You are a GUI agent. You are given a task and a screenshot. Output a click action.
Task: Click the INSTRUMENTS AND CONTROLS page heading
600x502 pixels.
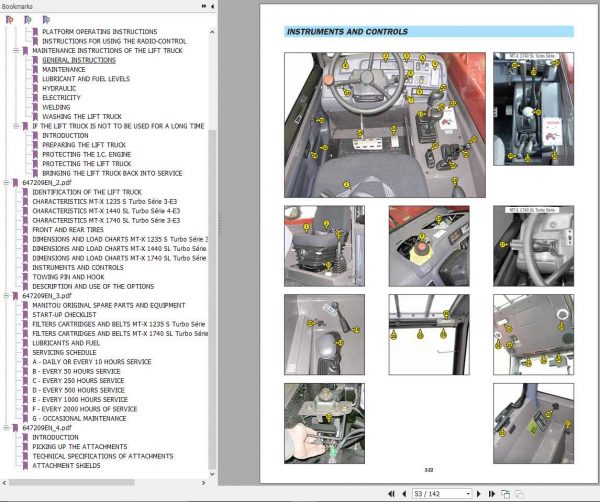coord(347,32)
